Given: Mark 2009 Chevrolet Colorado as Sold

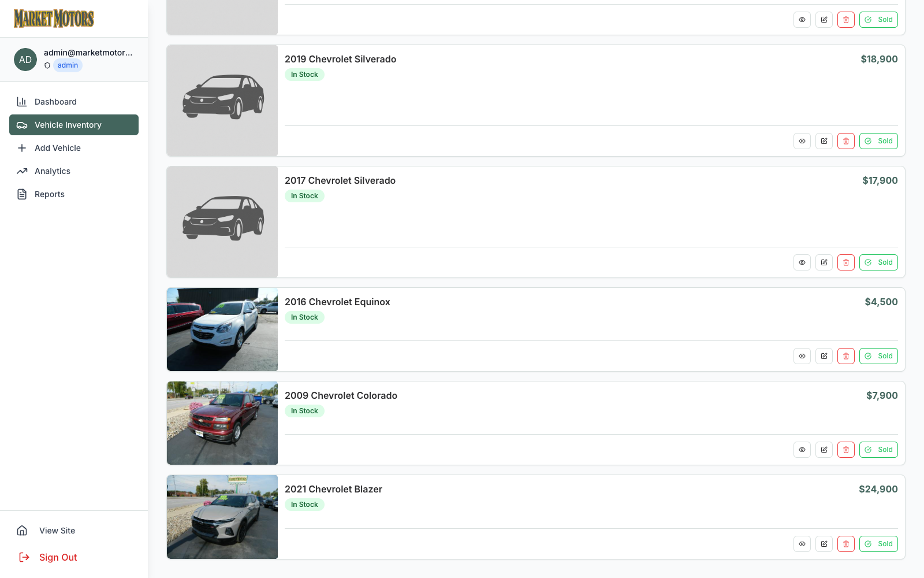Looking at the screenshot, I should point(878,450).
